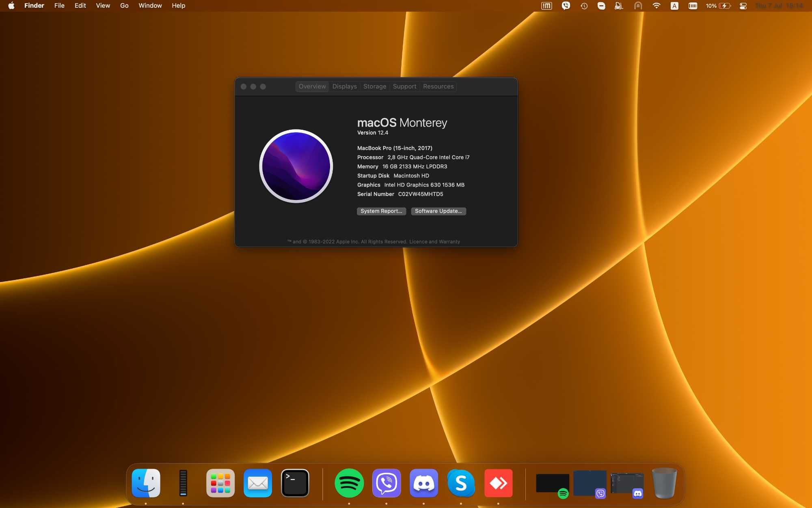Click the round minus status icon in menu bar
Viewport: 812px width, 508px height.
click(601, 6)
